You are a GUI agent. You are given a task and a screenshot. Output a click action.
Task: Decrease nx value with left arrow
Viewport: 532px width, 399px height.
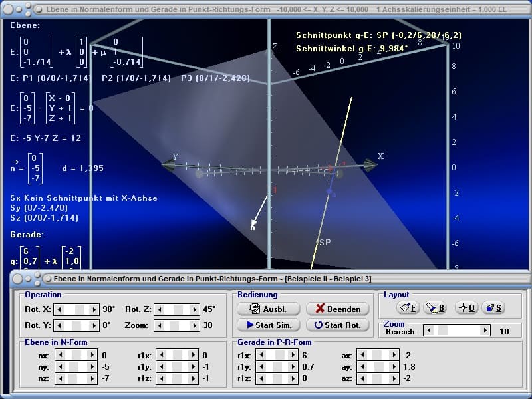tap(59, 356)
